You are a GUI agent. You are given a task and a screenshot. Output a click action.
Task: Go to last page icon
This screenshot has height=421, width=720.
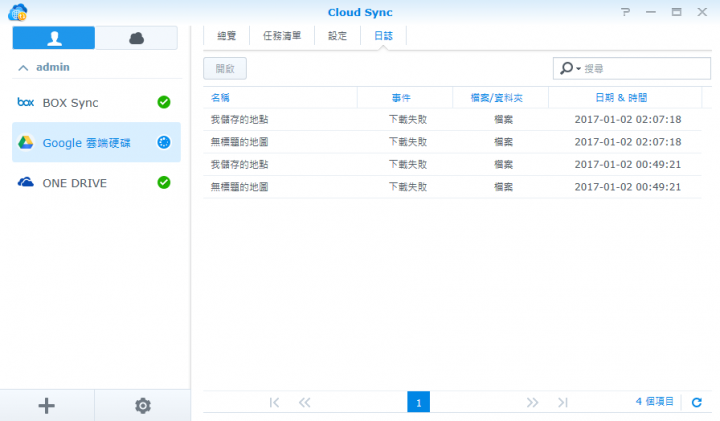tap(563, 403)
